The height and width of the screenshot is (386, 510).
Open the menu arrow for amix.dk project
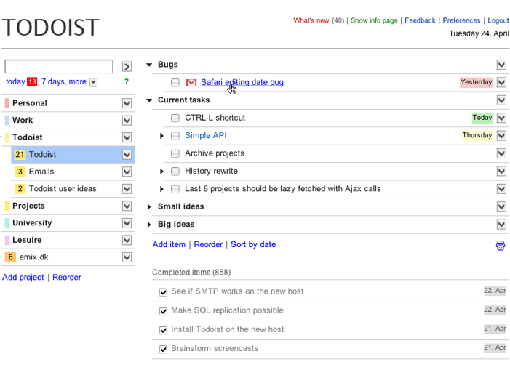coord(127,257)
